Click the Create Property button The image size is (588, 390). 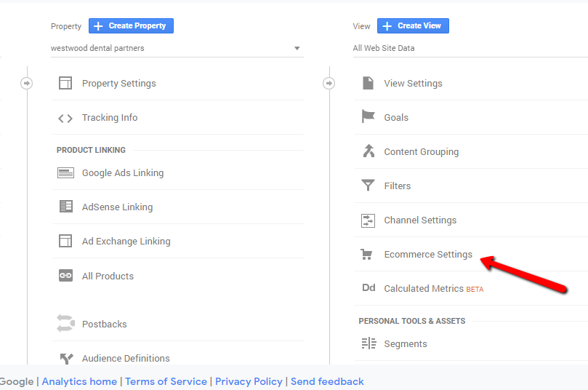(131, 26)
